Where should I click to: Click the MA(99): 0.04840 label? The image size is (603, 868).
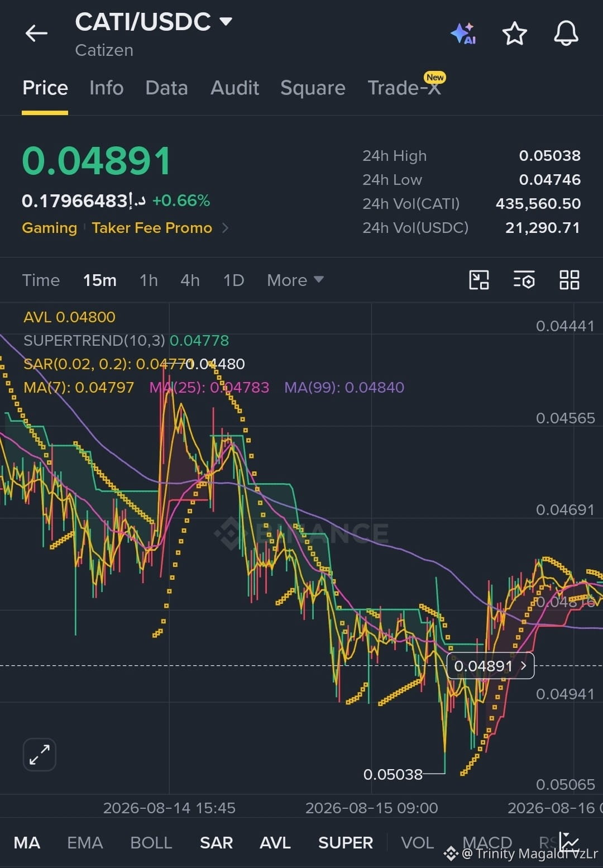(x=344, y=387)
